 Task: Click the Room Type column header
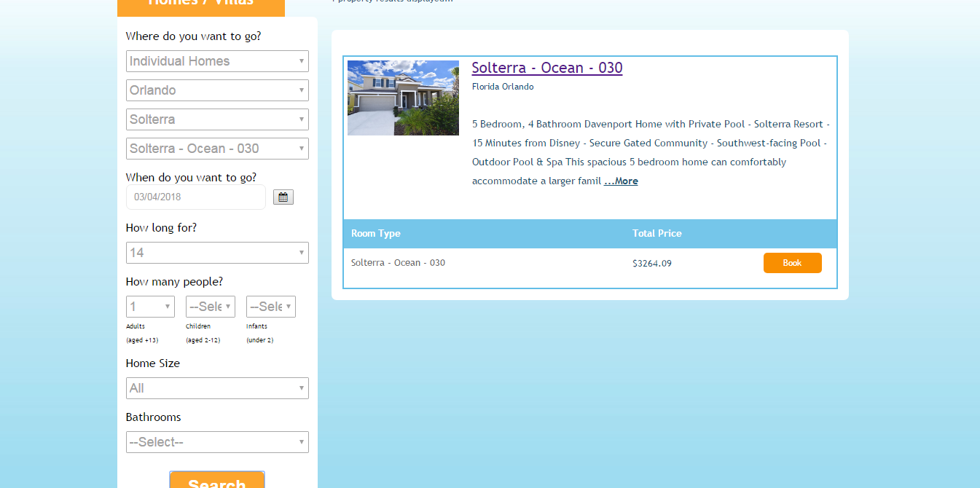(x=376, y=234)
